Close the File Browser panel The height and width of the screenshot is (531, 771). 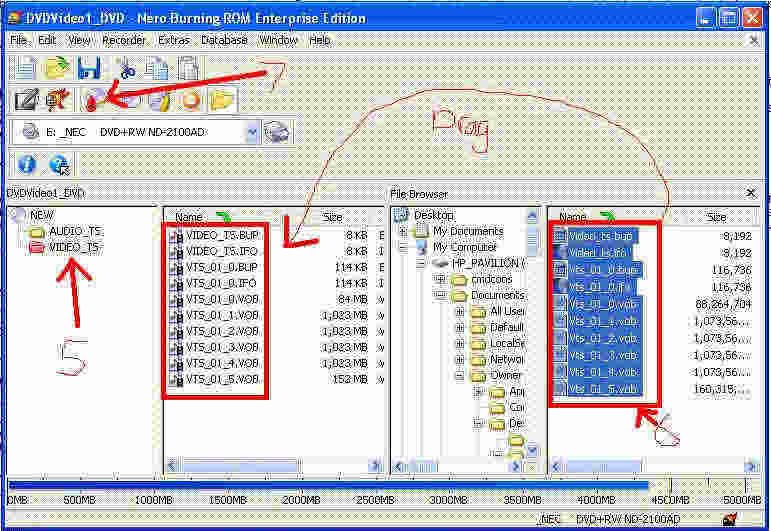point(751,193)
